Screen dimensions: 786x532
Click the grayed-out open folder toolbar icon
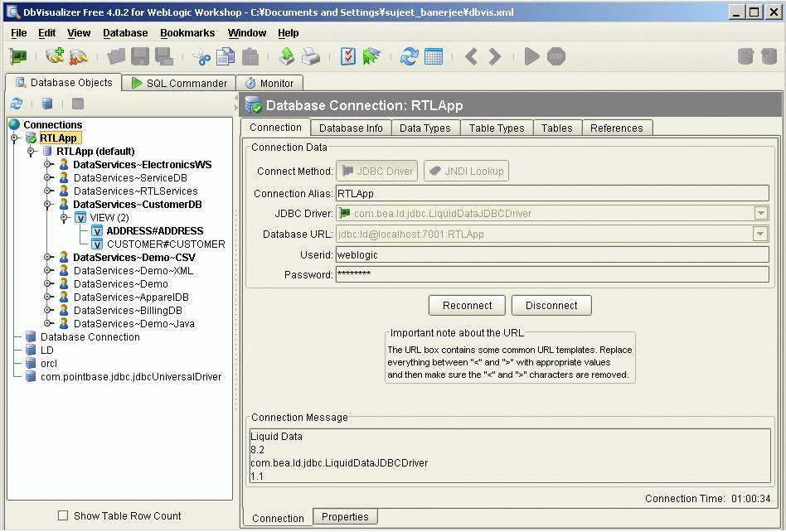click(116, 56)
